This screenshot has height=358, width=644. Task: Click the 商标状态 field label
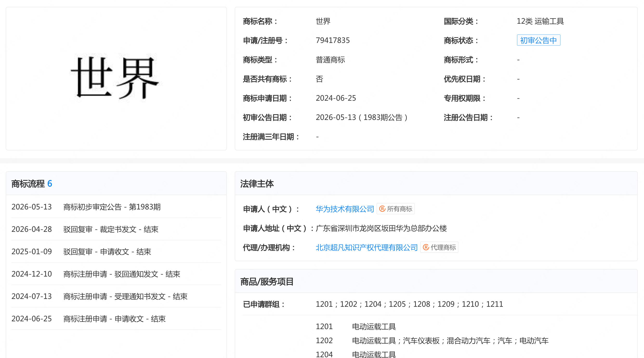tap(461, 40)
